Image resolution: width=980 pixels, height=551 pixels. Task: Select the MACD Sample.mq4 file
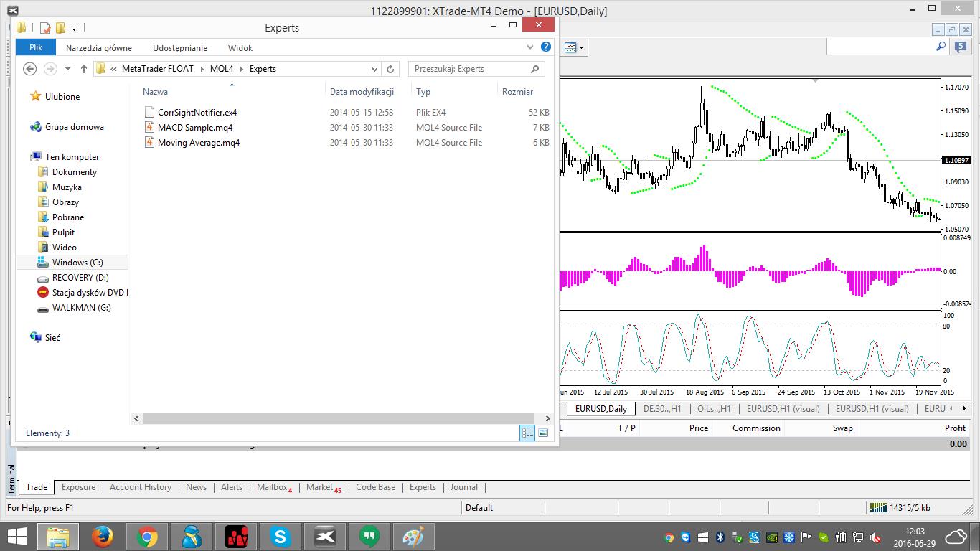pyautogui.click(x=194, y=128)
